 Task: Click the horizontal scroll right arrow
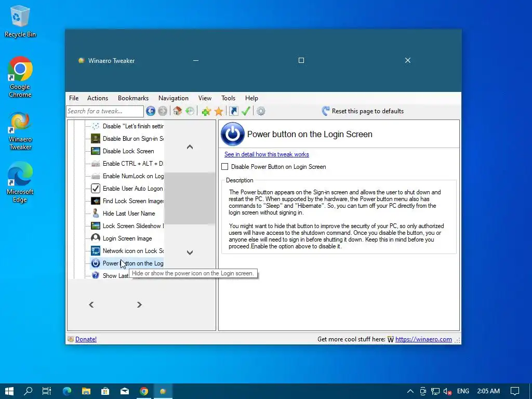tap(139, 304)
